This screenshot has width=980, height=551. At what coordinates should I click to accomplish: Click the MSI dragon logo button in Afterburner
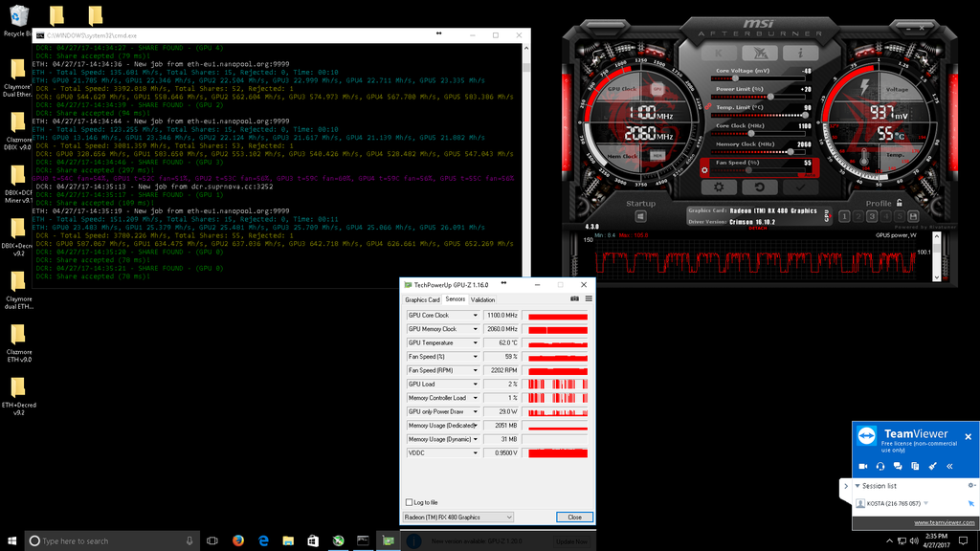760,54
